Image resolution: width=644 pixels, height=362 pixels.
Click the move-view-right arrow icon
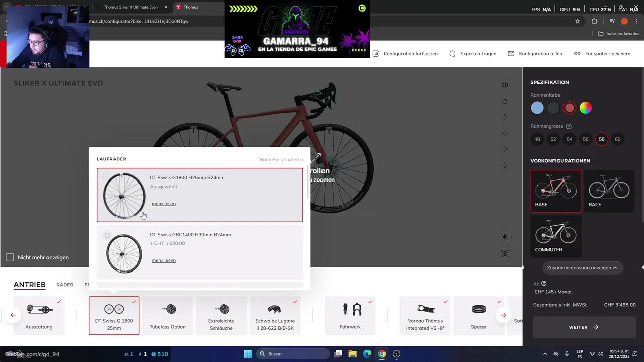[x=505, y=149]
